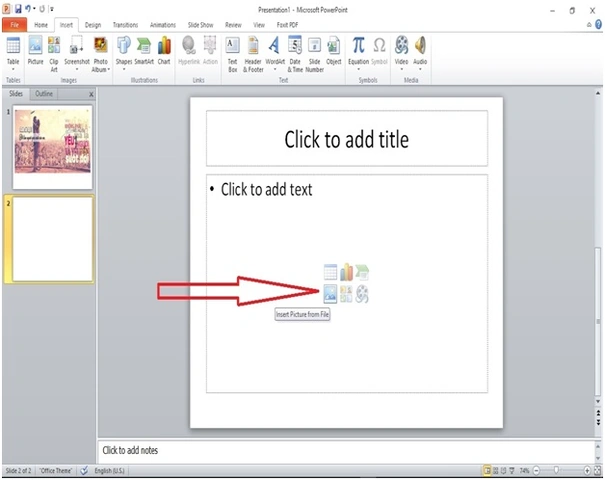Click the 'Click to add notes' area
The image size is (605, 480).
tap(346, 451)
